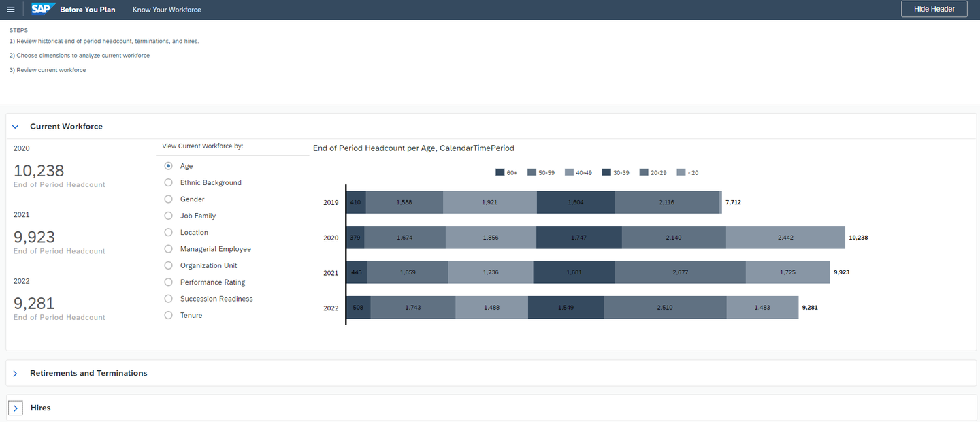
Task: Switch to Know Your Workforce tab
Action: [x=167, y=10]
